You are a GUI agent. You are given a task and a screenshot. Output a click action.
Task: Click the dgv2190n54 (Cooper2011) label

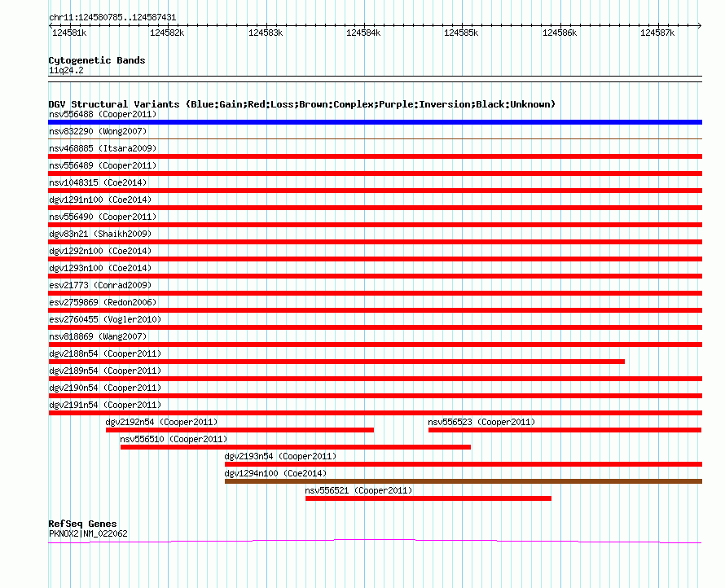[105, 388]
